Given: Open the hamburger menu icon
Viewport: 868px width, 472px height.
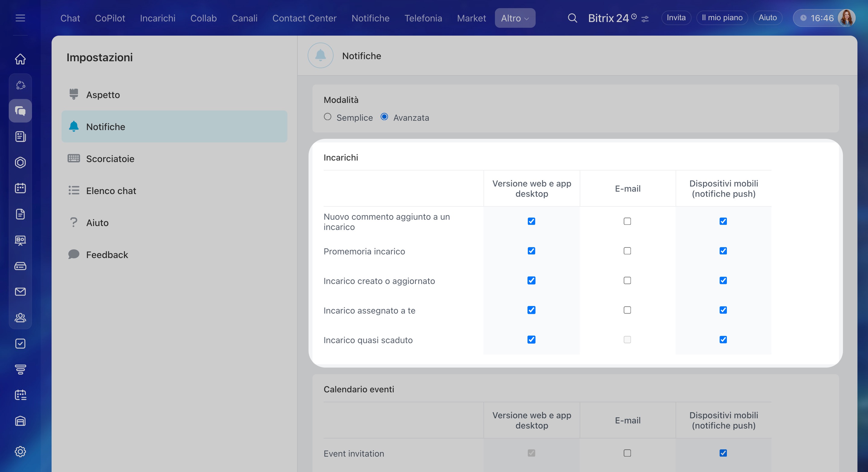Looking at the screenshot, I should 20,18.
